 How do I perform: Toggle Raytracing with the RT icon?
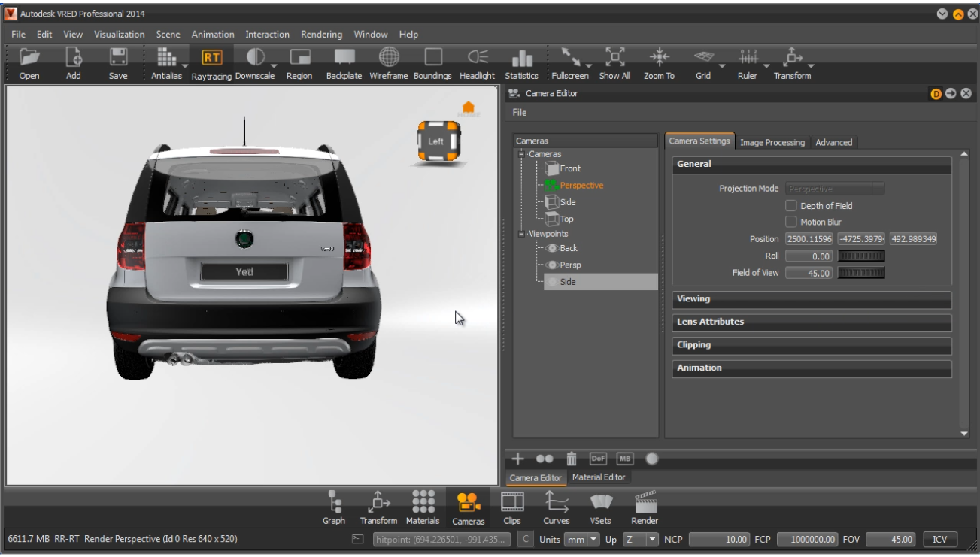tap(211, 58)
